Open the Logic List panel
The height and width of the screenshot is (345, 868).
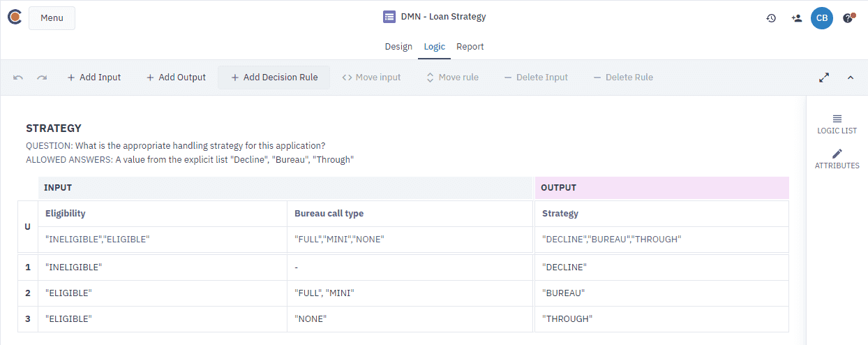(x=837, y=124)
